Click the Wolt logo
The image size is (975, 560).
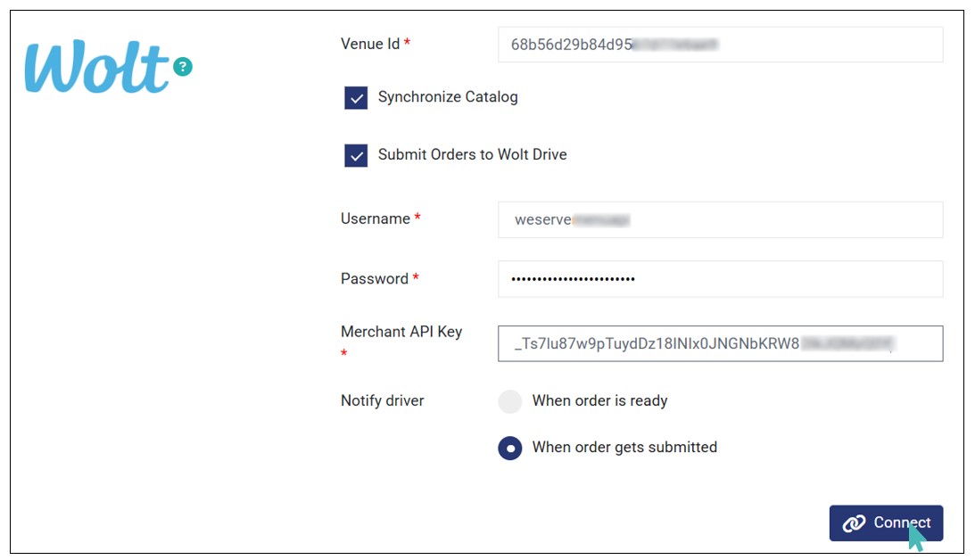(x=96, y=68)
